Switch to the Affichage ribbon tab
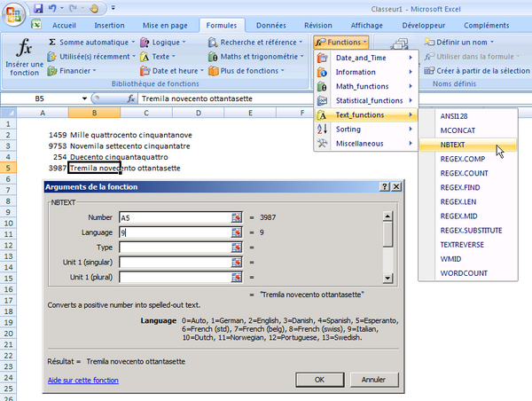The width and height of the screenshot is (532, 401). click(x=366, y=26)
